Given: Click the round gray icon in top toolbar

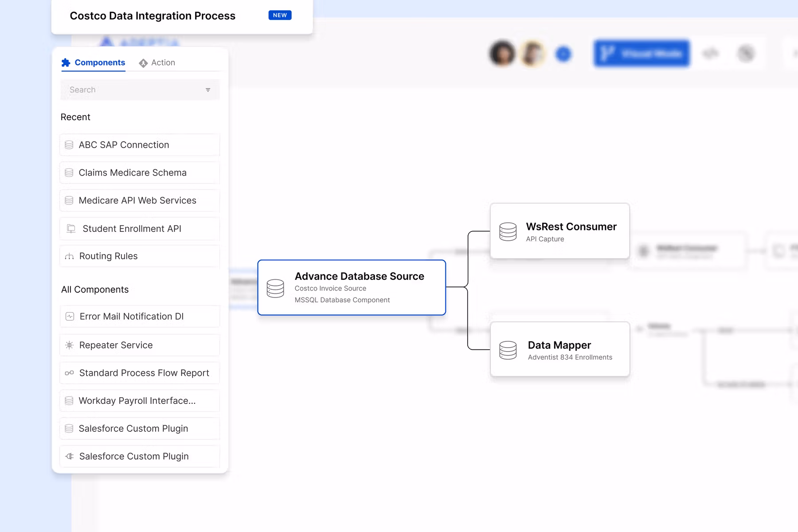Looking at the screenshot, I should (x=746, y=54).
